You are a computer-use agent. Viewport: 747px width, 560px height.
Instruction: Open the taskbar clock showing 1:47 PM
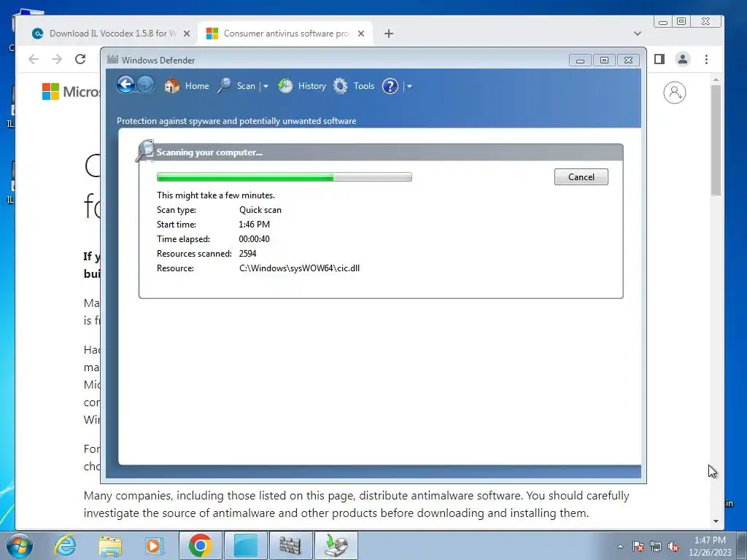(710, 546)
